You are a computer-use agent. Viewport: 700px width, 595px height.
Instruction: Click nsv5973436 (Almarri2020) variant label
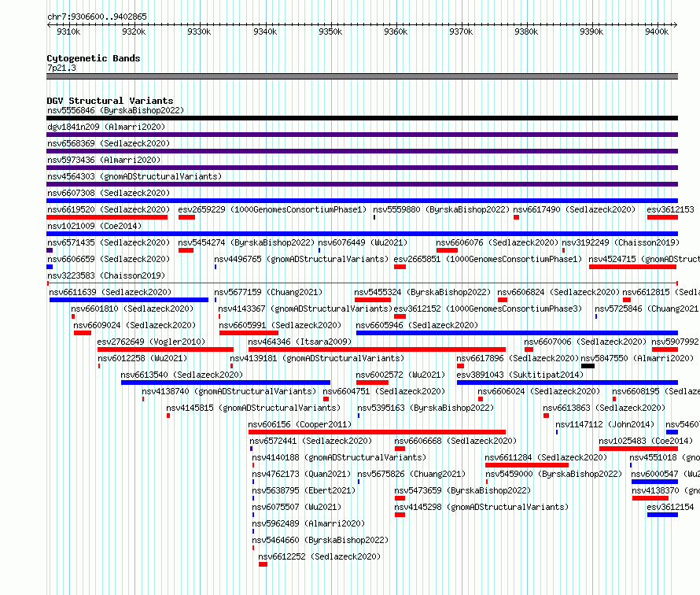(104, 160)
